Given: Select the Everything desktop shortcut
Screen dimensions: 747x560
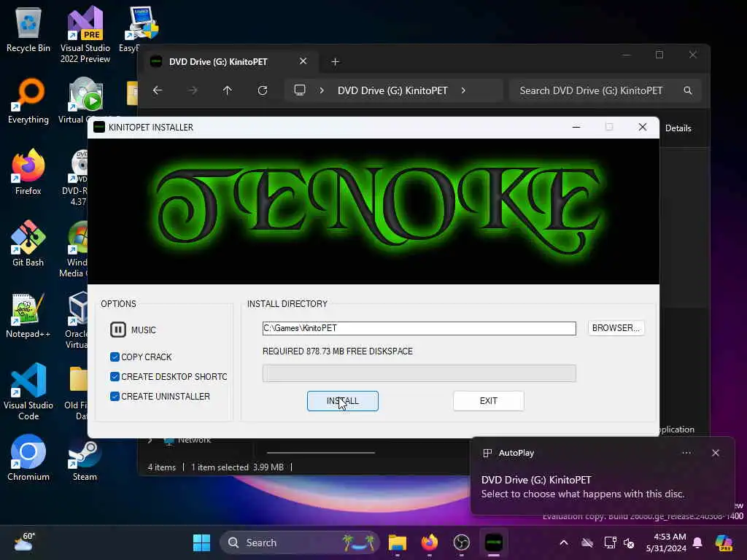Looking at the screenshot, I should pos(28,101).
